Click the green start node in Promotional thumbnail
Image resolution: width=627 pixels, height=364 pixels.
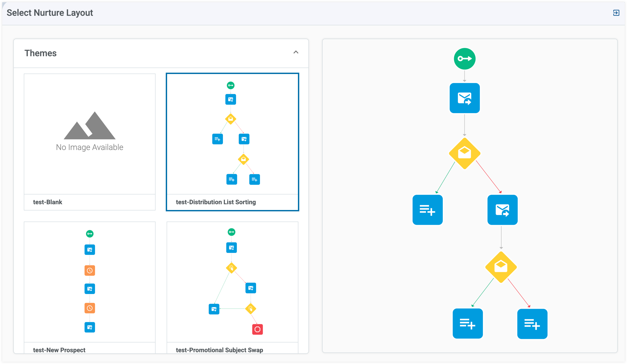point(231,232)
